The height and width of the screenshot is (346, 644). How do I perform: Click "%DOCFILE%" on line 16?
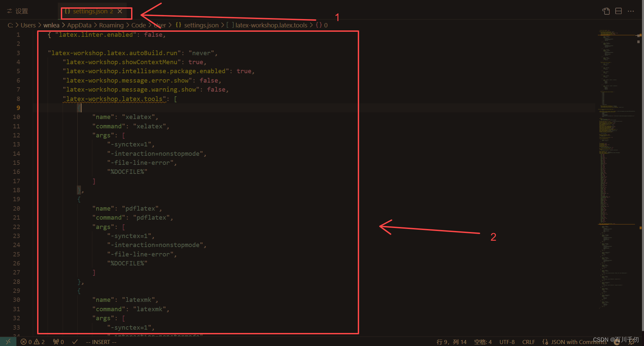point(127,172)
